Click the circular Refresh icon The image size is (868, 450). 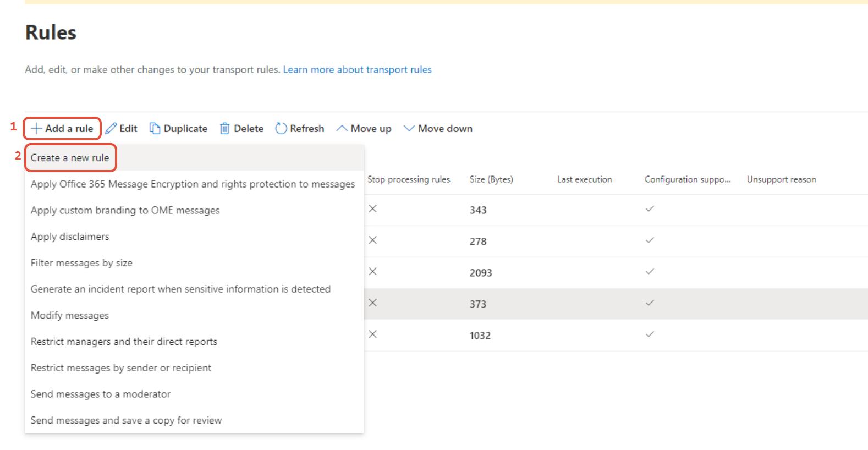pyautogui.click(x=281, y=129)
